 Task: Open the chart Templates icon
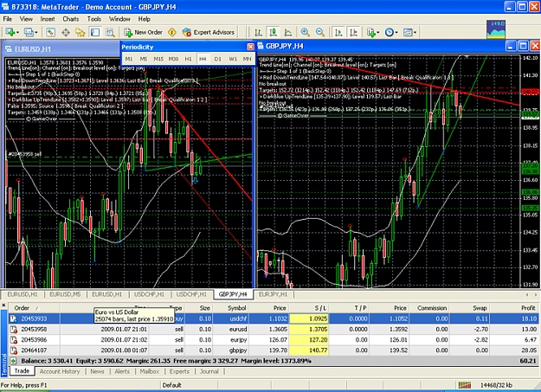[408, 32]
